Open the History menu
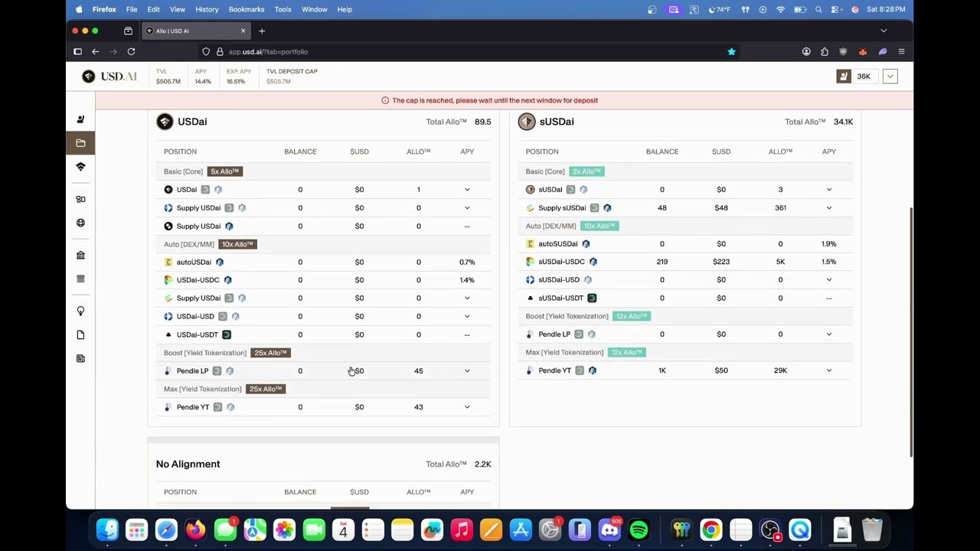 tap(207, 9)
